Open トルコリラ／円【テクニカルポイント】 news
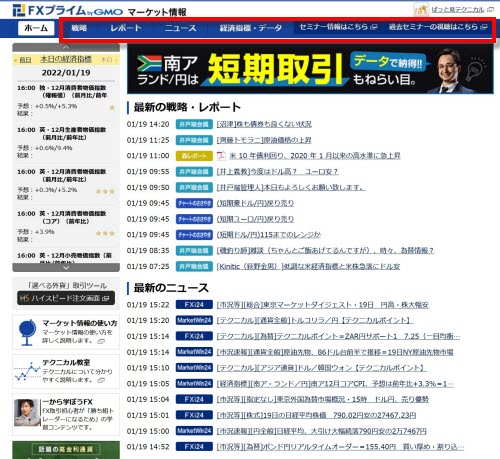Viewport: 500px width, 459px height. (315, 320)
